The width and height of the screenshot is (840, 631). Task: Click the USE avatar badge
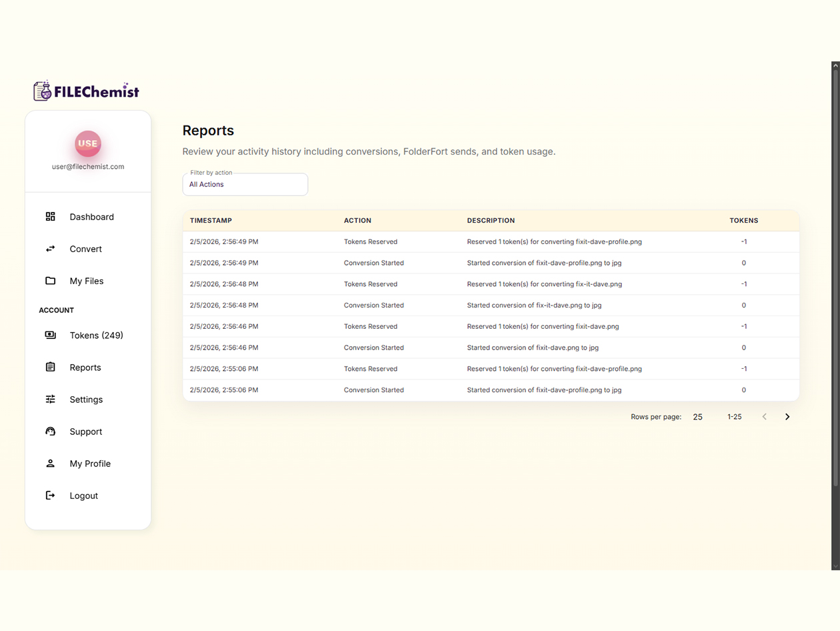pyautogui.click(x=87, y=143)
